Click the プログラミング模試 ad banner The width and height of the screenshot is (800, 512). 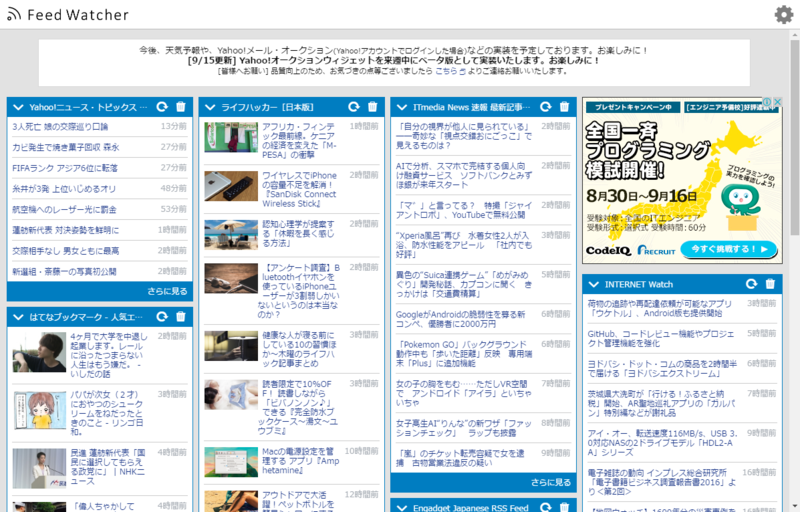(682, 181)
